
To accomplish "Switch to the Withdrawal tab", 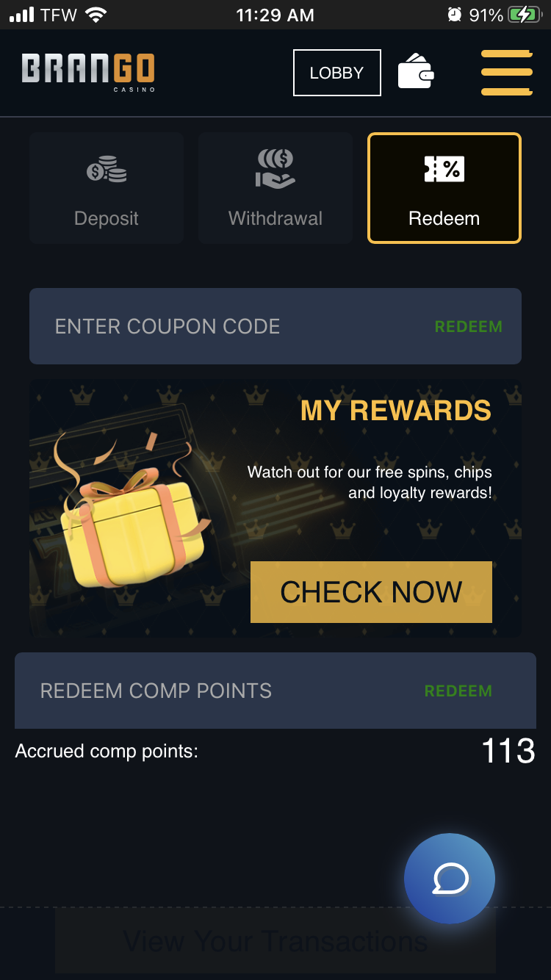I will [x=275, y=188].
